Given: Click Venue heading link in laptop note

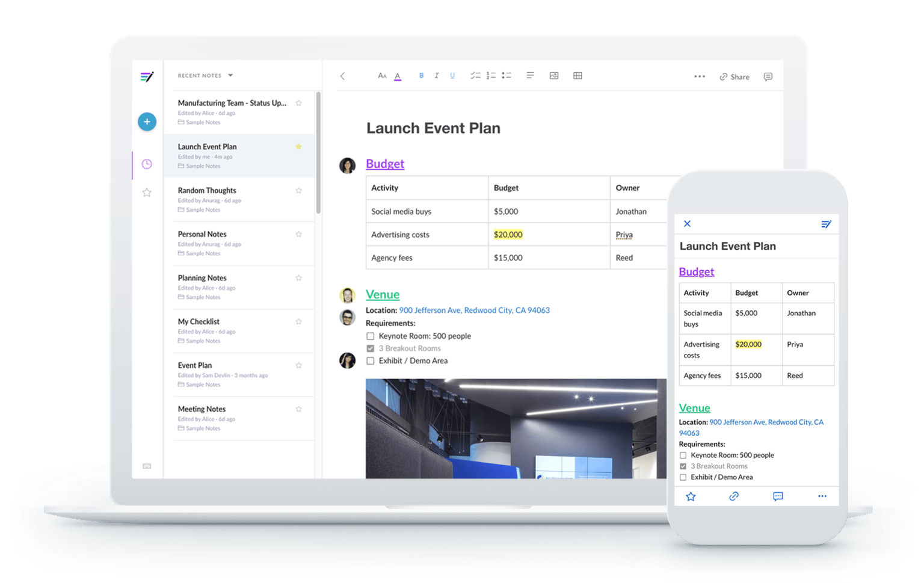Looking at the screenshot, I should (x=383, y=294).
